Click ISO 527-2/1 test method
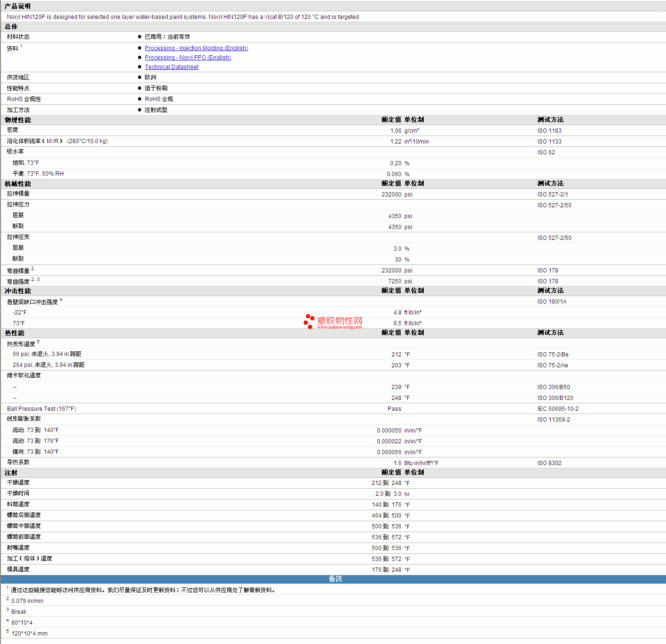The image size is (666, 644). coord(553,195)
